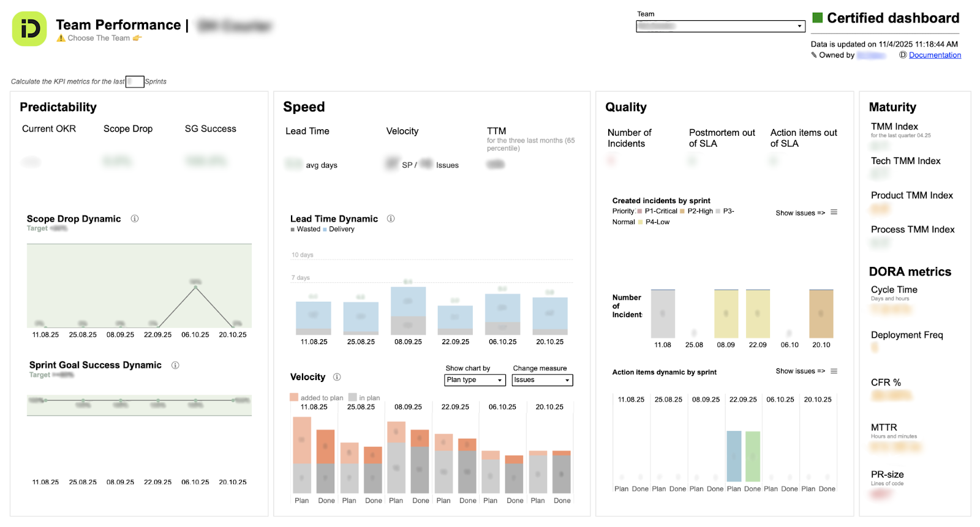980x527 pixels.
Task: Expand the Show chart by Plan type dropdown
Action: tap(475, 380)
